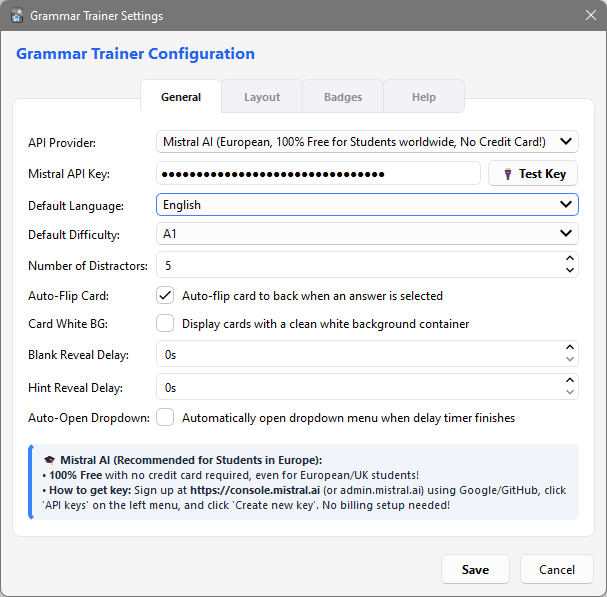Image resolution: width=607 pixels, height=597 pixels.
Task: Click the 'Auto-flip card to back' checkbox label
Action: pos(312,296)
